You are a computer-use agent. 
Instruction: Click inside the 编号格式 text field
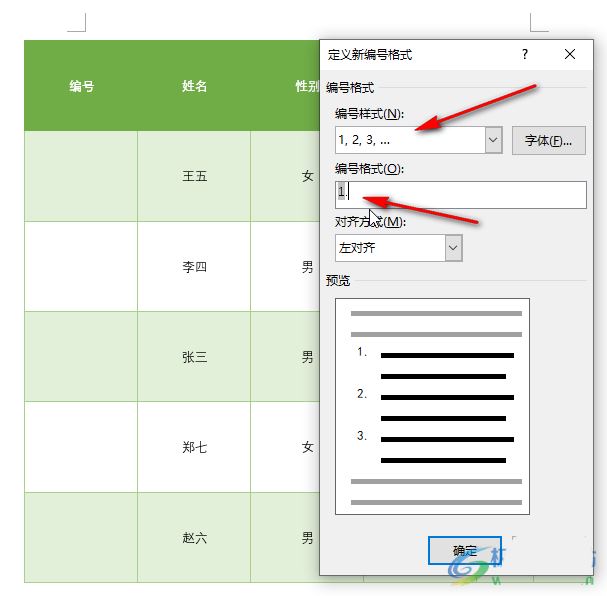tap(470, 194)
